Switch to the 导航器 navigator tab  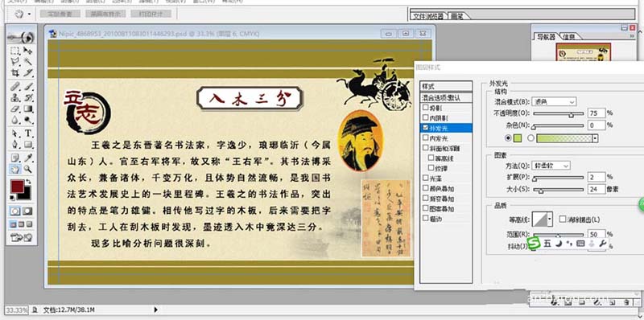[x=547, y=37]
